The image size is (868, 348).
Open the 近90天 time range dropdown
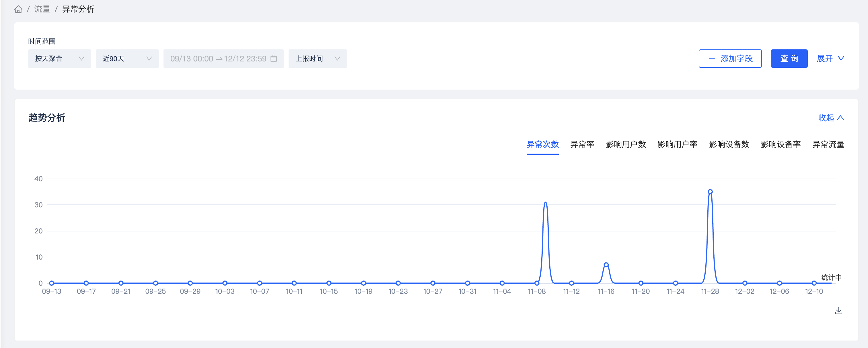tap(127, 59)
